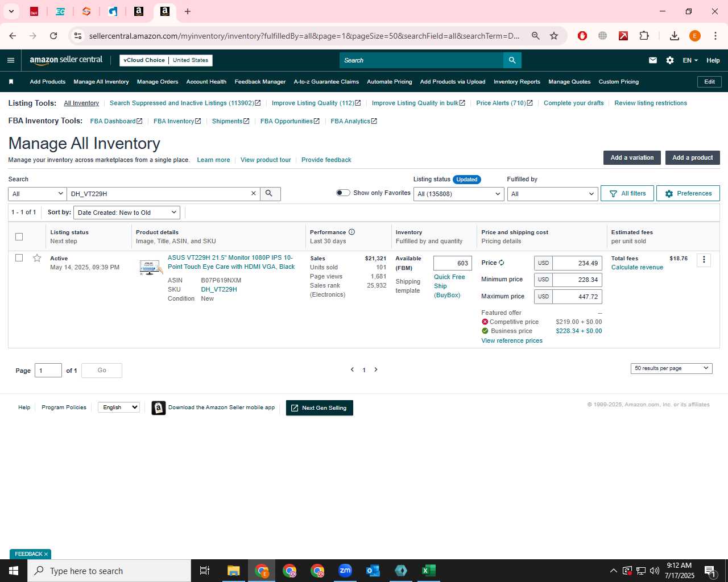Open the Listing status All (135808) dropdown
The image size is (728, 582).
tap(458, 194)
